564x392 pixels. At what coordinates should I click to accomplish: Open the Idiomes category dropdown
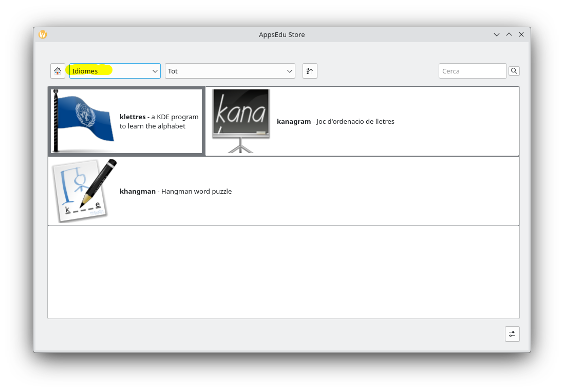tap(115, 71)
